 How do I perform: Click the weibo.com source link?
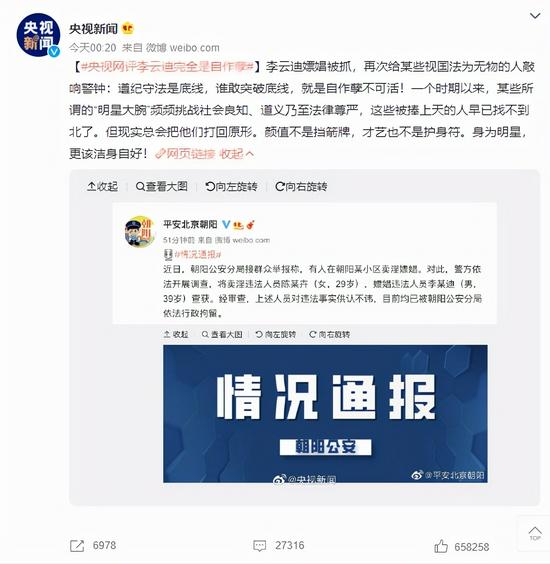pos(194,47)
